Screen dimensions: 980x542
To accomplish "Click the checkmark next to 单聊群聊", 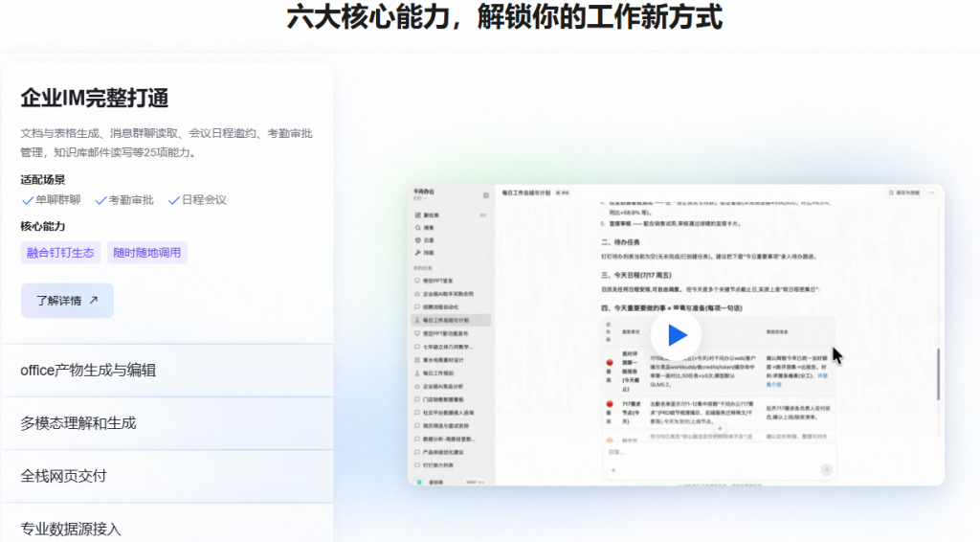I will pyautogui.click(x=28, y=200).
